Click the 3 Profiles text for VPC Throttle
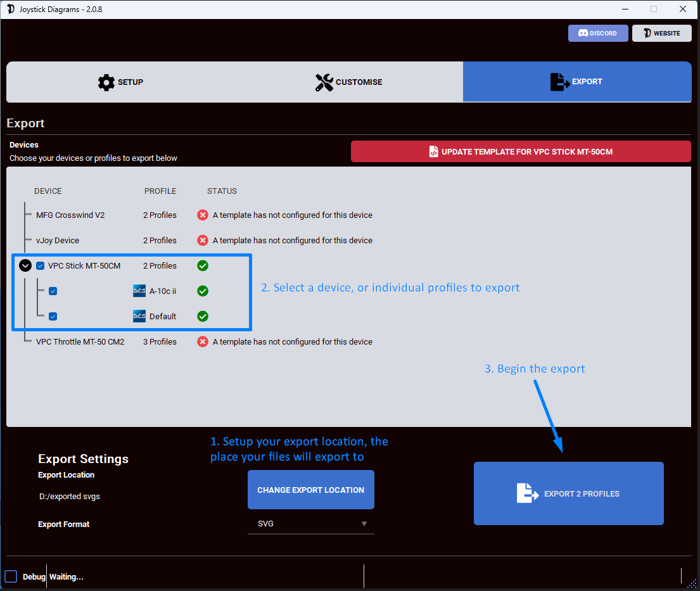Screen dimensions: 700x591 160,342
